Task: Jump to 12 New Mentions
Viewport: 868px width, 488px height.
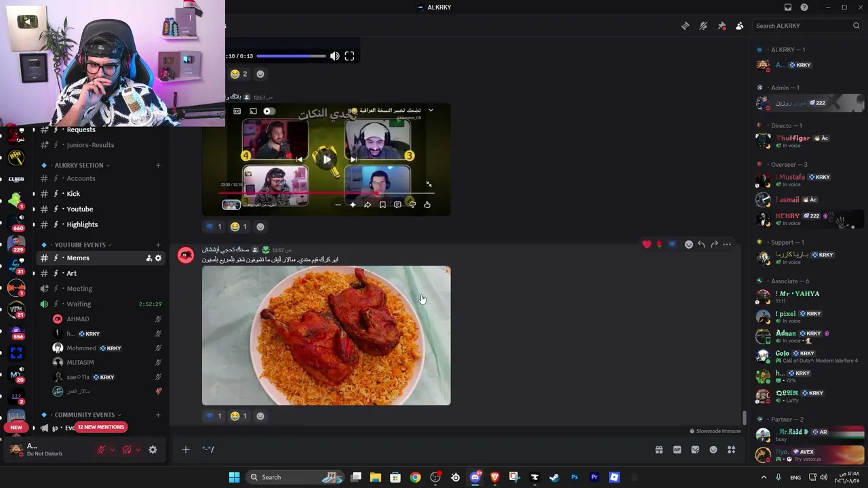Action: point(101,427)
